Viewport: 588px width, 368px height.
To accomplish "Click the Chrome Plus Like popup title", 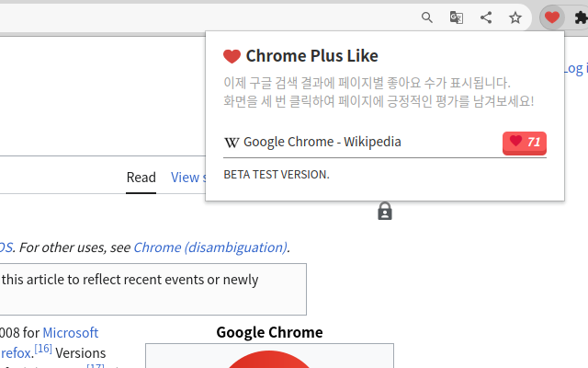I will coord(312,56).
